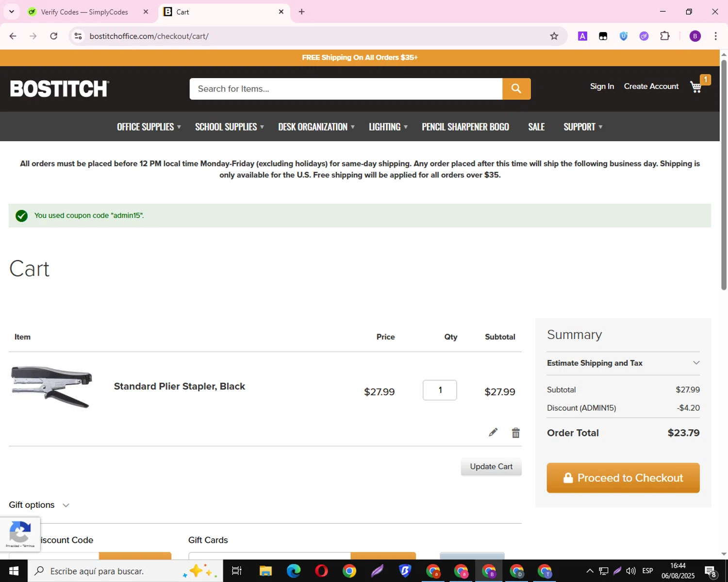The image size is (728, 582).
Task: Close the Verify Codes tab
Action: point(146,12)
